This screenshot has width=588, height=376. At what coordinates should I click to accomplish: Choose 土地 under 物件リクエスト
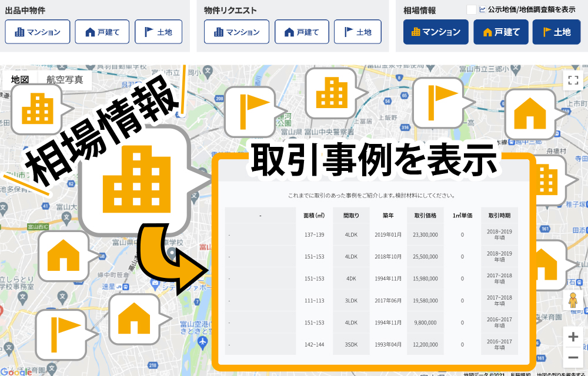click(358, 32)
